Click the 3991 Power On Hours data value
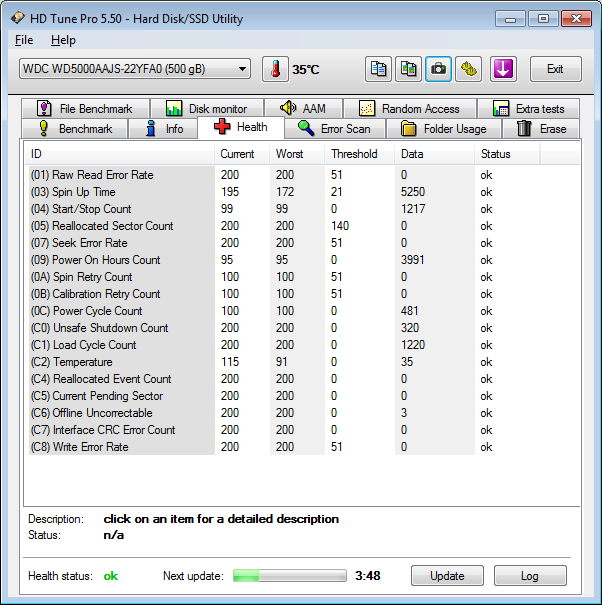This screenshot has width=602, height=605. [412, 260]
